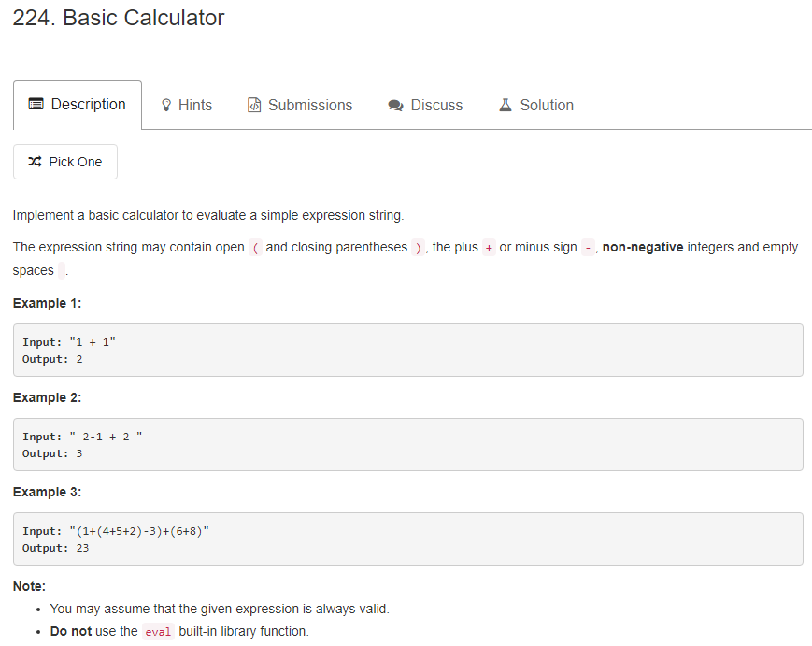Click the Example 1 code block
The height and width of the screenshot is (646, 812).
[x=407, y=351]
